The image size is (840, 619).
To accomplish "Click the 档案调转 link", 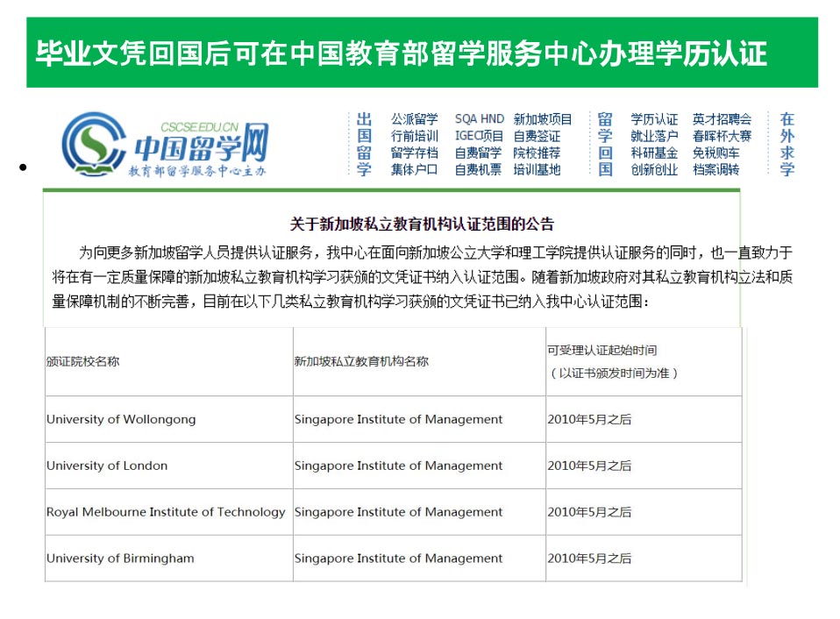I will [x=715, y=169].
